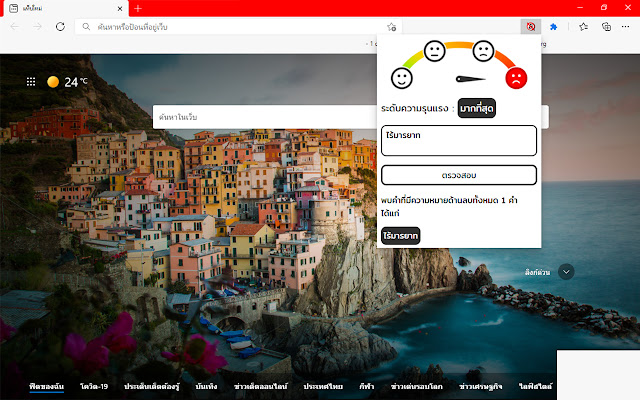Screen dimensions: 640x400
Task: Click the add-to-favorites star in address bar
Action: point(391,27)
